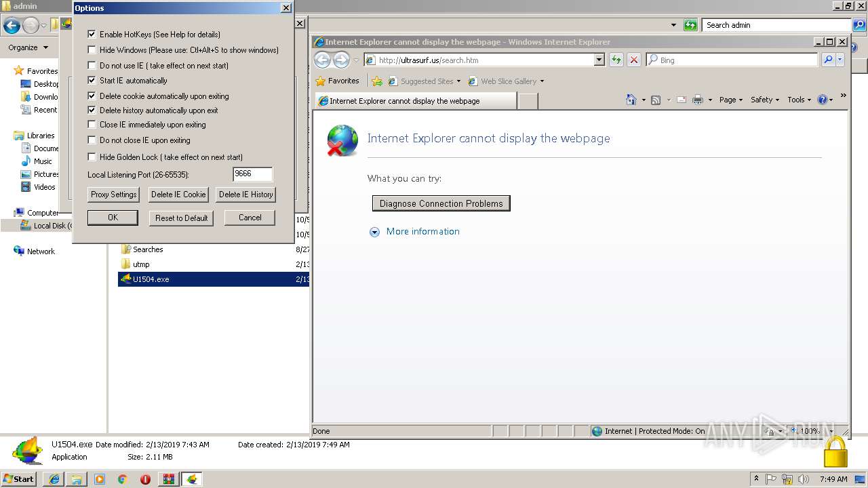Click IE Forward navigation arrow
This screenshot has width=868, height=488.
(341, 60)
